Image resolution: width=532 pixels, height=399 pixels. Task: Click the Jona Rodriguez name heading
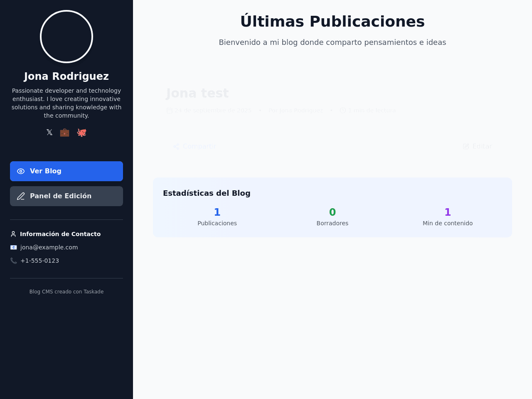point(66,76)
